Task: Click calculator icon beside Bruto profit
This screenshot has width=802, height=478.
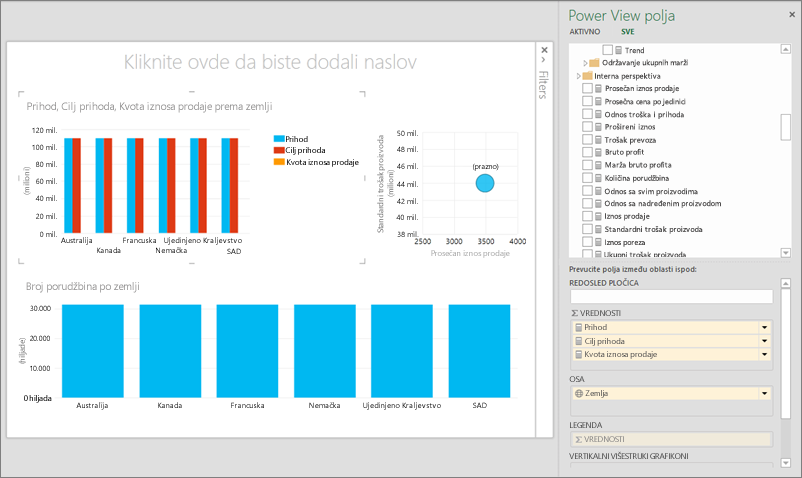Action: [x=598, y=152]
